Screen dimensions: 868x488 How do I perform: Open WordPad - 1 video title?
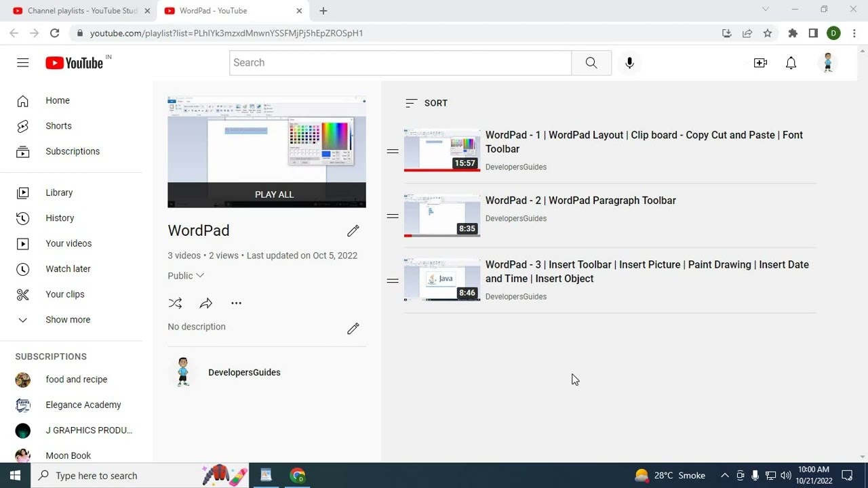pos(644,142)
